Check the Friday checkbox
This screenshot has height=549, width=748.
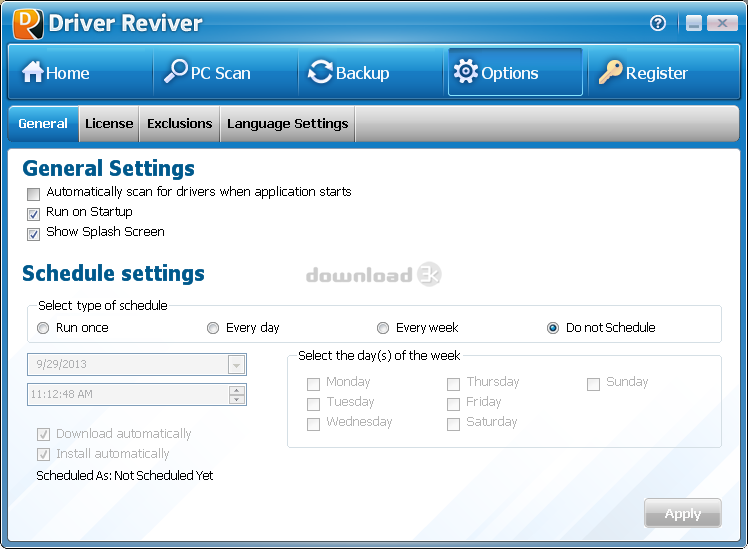pyautogui.click(x=453, y=404)
